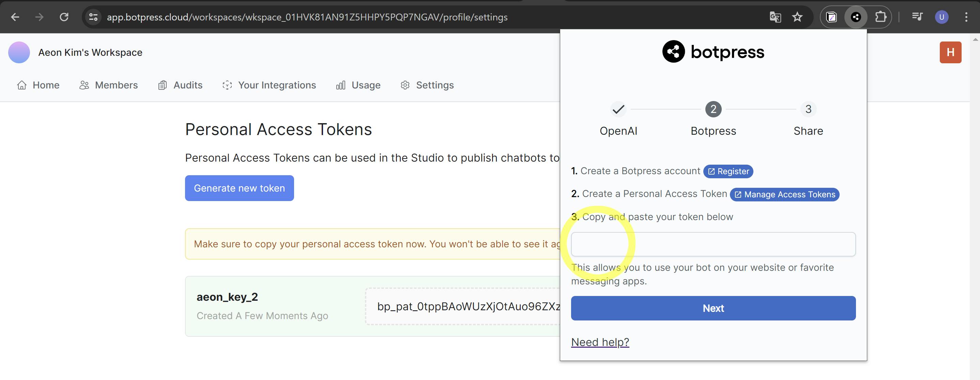Open the Members tab

point(109,85)
